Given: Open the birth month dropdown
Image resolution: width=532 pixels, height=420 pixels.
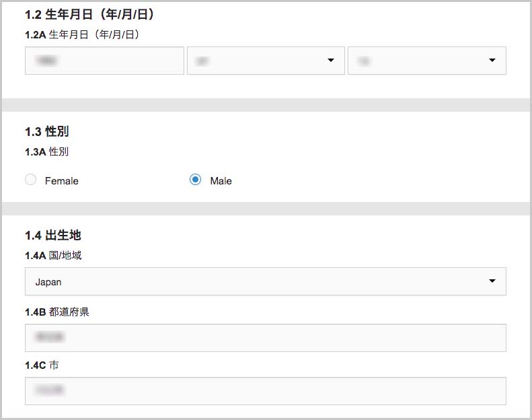Looking at the screenshot, I should click(x=266, y=61).
